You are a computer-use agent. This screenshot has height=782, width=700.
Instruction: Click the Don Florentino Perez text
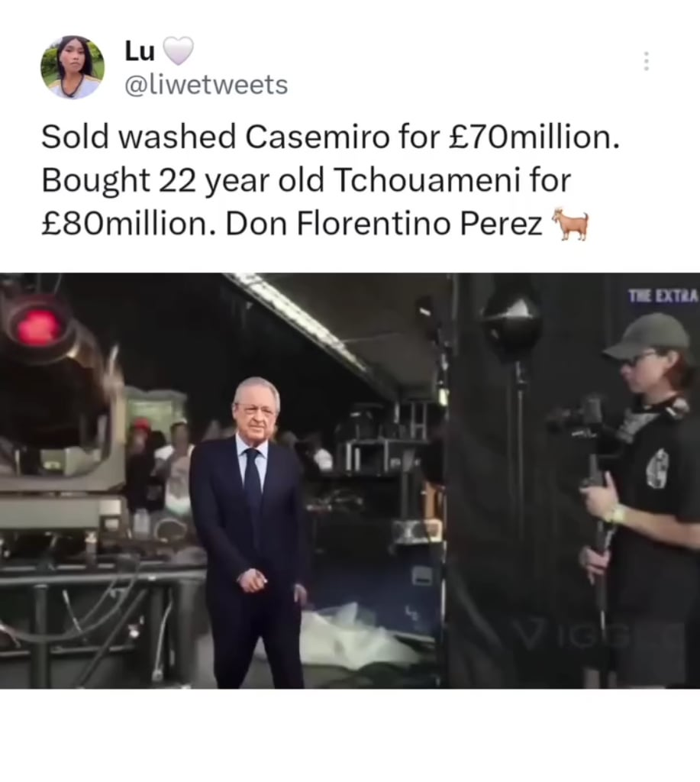tap(384, 224)
